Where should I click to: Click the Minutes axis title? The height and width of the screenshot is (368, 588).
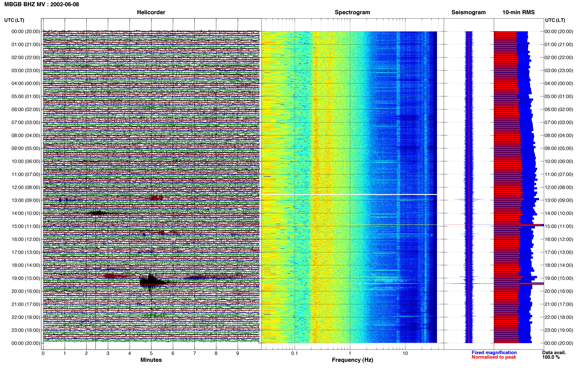[x=151, y=360]
